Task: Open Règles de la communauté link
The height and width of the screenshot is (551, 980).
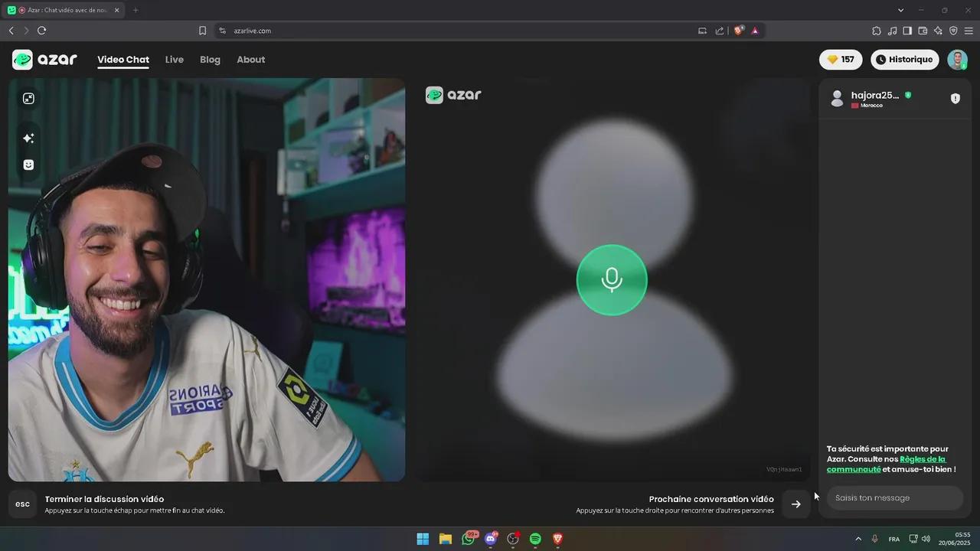Action: point(886,464)
